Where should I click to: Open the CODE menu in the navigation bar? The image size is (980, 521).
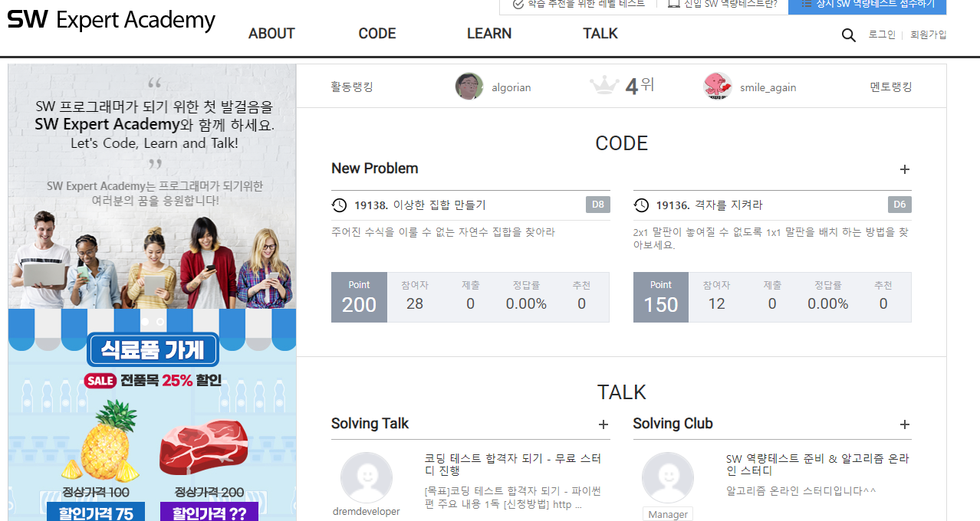(x=377, y=34)
